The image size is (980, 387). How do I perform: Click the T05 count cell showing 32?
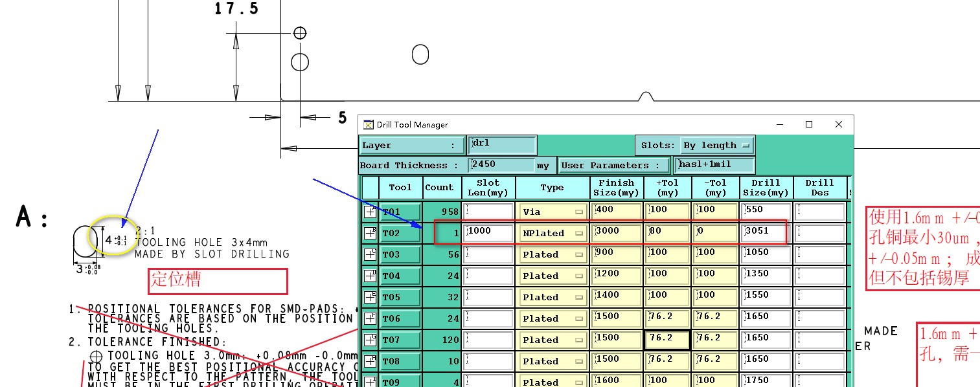coord(442,297)
